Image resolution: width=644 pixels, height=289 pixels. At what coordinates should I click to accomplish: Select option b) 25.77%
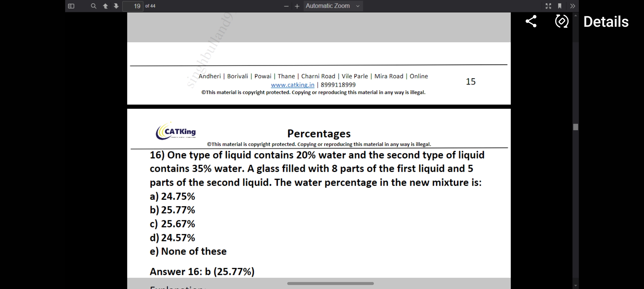click(172, 210)
